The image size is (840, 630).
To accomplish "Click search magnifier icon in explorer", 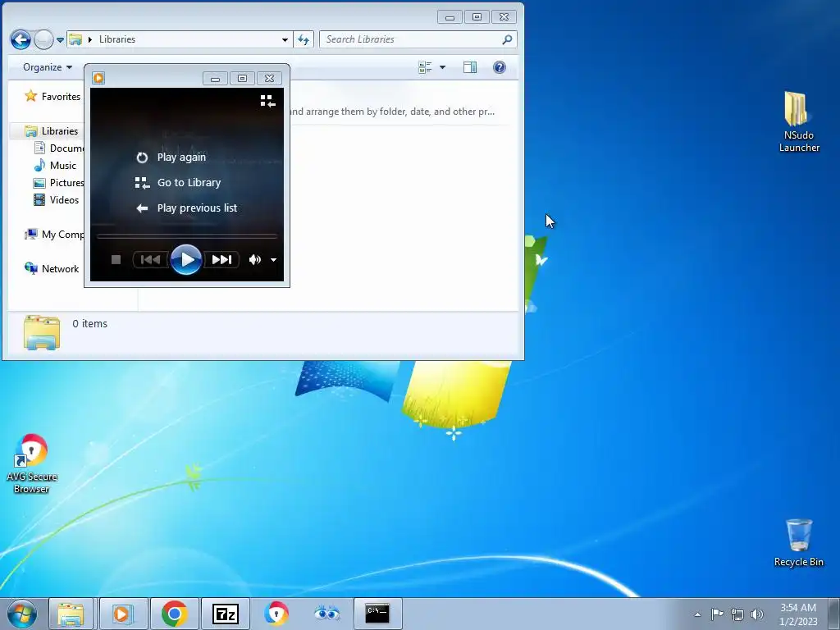I will coord(507,39).
